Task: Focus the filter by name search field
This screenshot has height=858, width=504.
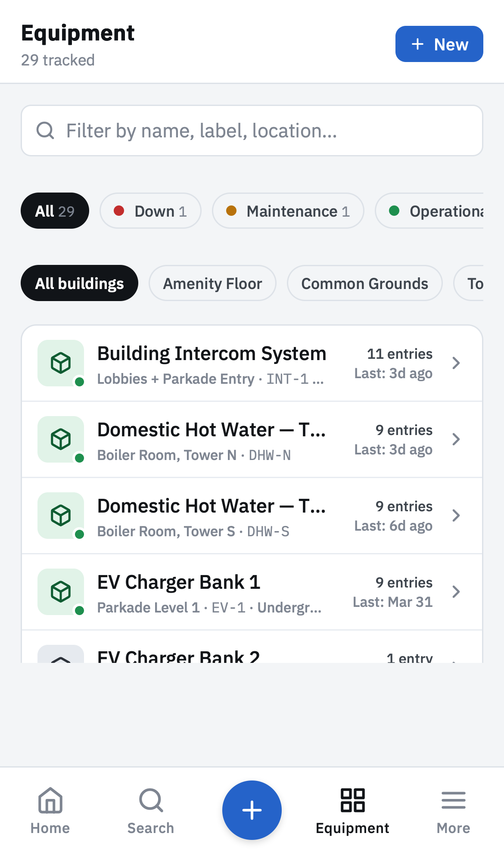Action: [252, 131]
